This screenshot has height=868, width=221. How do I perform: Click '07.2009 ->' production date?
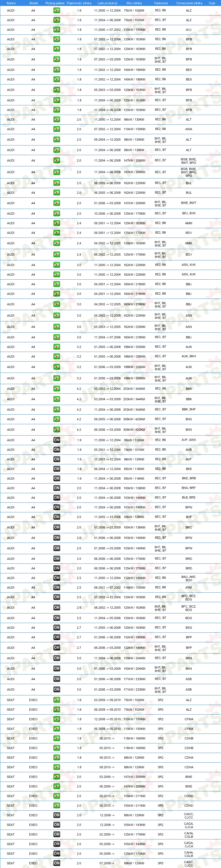[107, 863]
